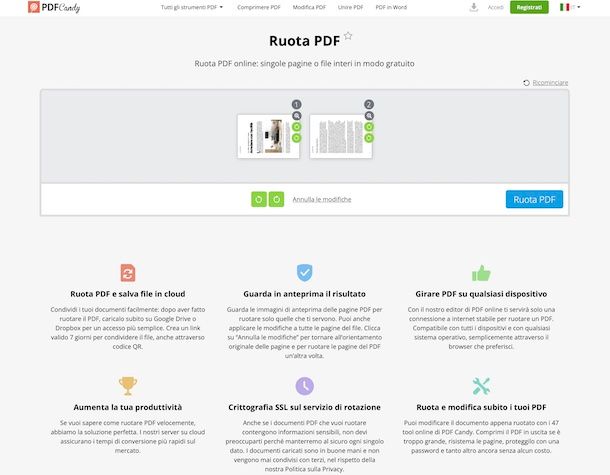
Task: Click lower green rotate icon on page 1
Action: [x=296, y=138]
